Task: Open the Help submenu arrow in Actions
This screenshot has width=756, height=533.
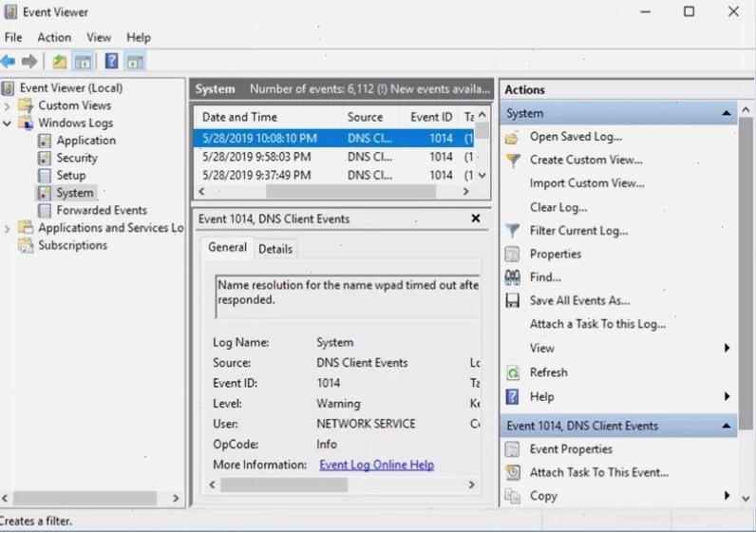Action: pos(727,396)
